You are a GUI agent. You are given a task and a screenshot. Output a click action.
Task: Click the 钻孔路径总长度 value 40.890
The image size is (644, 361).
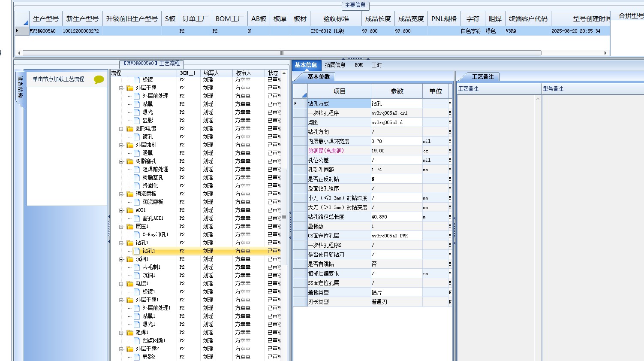tap(397, 217)
